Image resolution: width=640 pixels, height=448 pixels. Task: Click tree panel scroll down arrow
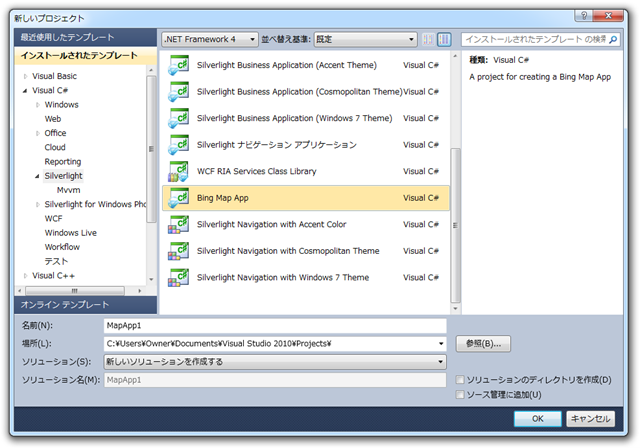tap(151, 279)
